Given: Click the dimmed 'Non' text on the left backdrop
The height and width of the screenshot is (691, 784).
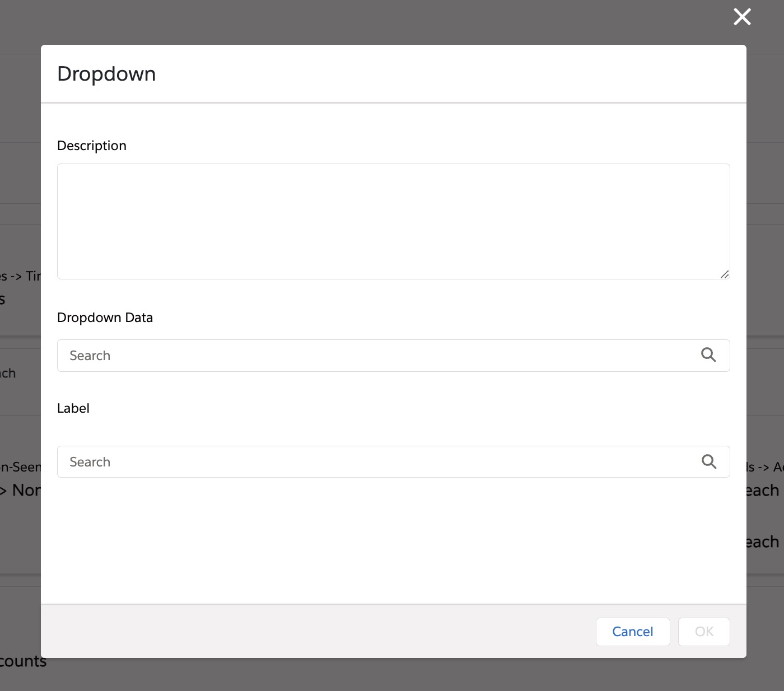Looking at the screenshot, I should tap(26, 491).
